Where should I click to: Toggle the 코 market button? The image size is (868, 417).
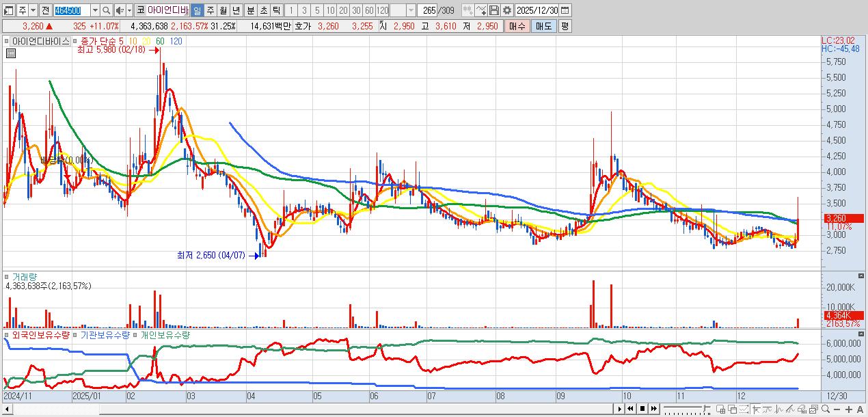[140, 11]
